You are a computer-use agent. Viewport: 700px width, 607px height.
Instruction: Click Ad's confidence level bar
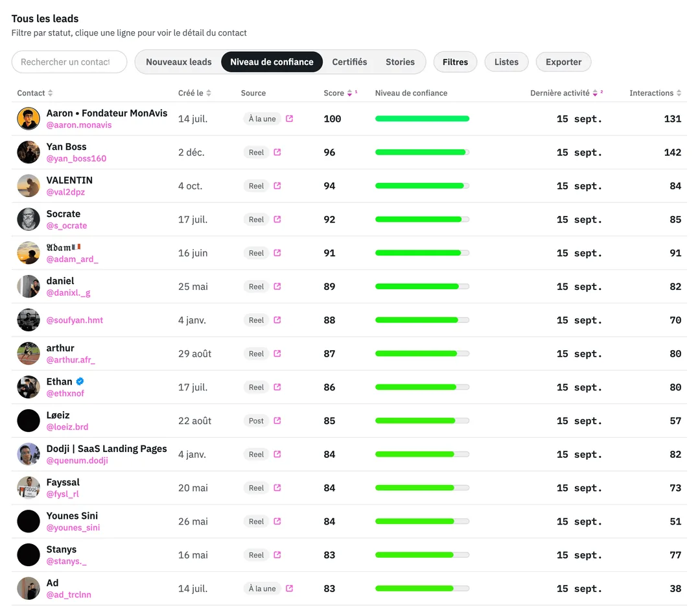(x=423, y=588)
